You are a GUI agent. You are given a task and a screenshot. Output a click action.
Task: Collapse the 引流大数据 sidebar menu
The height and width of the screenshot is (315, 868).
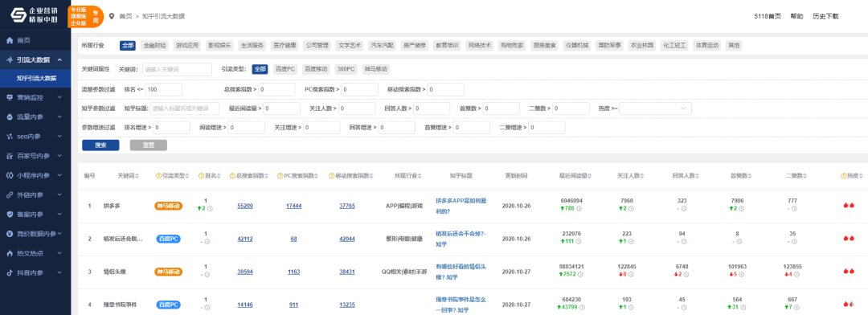[59, 59]
